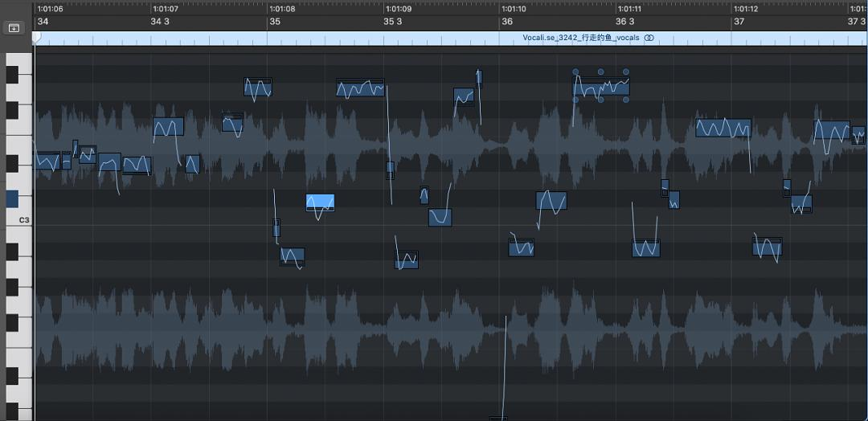Click bar 36 in the ruler
Viewport: 868px width, 421px height.
(x=507, y=22)
